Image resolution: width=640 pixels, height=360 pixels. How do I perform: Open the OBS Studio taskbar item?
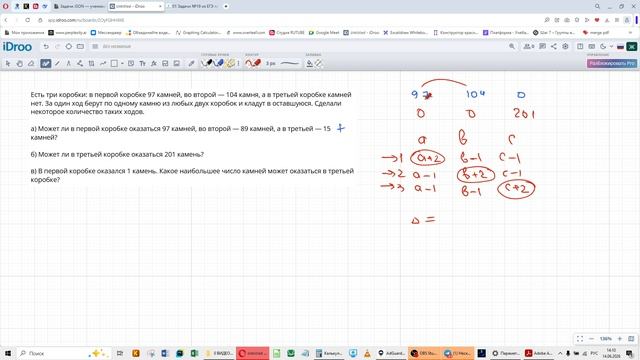coord(424,353)
